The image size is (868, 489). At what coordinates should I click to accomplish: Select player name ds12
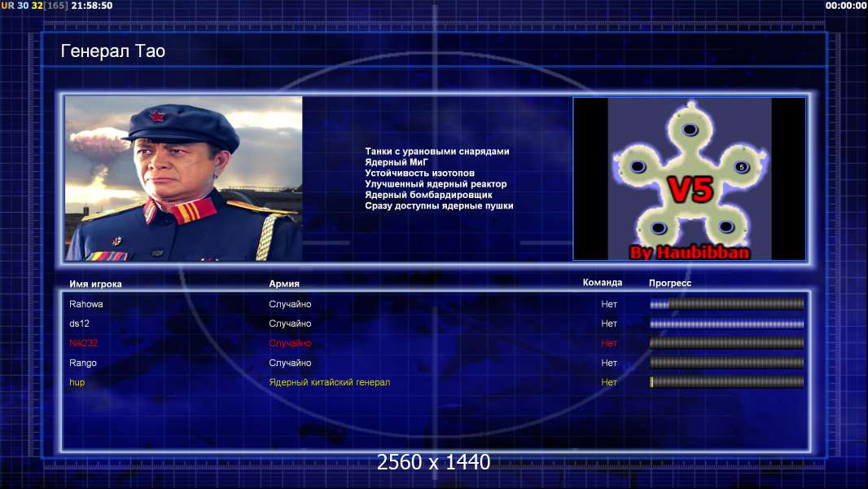point(79,324)
